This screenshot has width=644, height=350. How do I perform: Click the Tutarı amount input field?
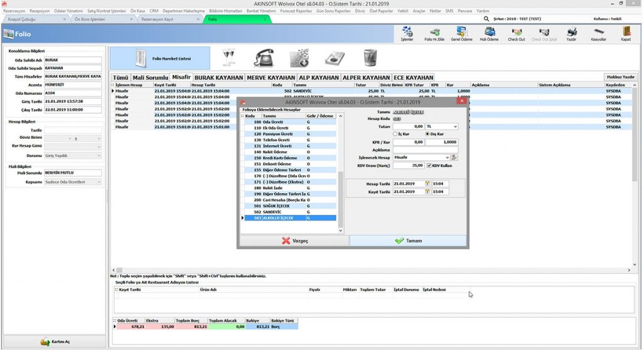tap(408, 126)
